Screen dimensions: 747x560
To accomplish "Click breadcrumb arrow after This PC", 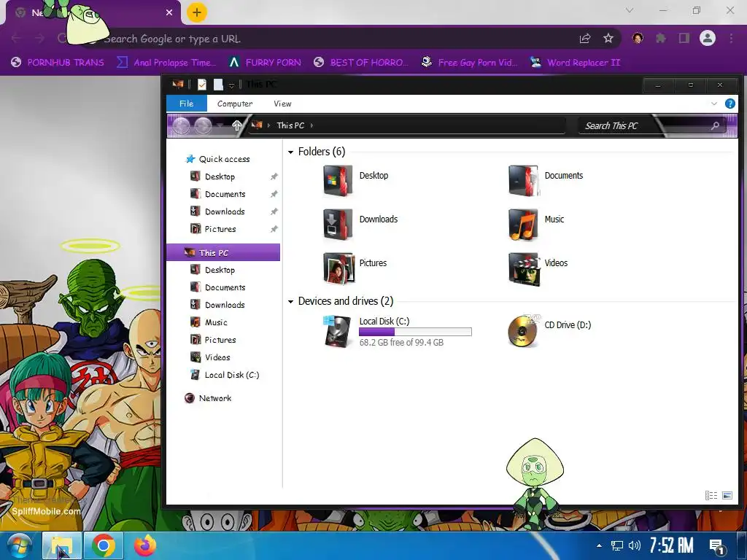I will click(311, 125).
